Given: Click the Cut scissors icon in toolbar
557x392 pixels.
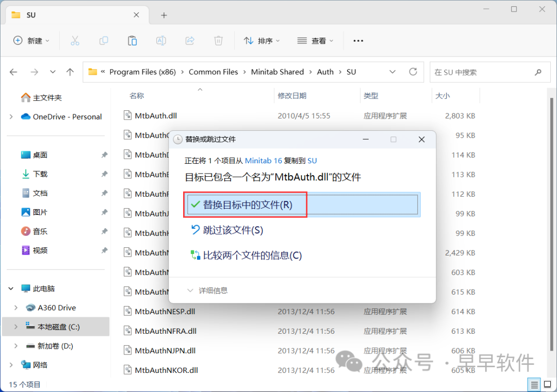Looking at the screenshot, I should click(x=75, y=41).
